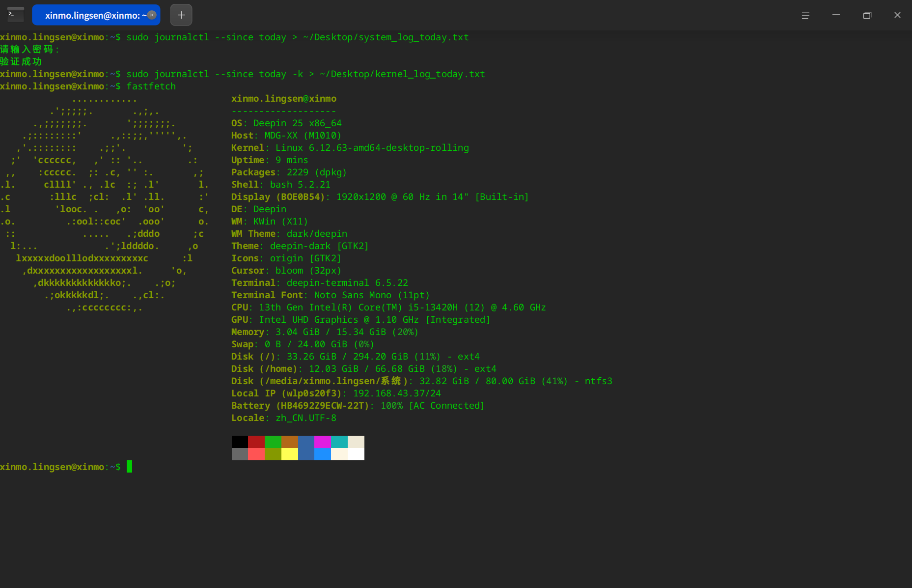Click the Battery 100% [AC Connected] line
Viewport: 912px width, 588px height.
tap(358, 406)
